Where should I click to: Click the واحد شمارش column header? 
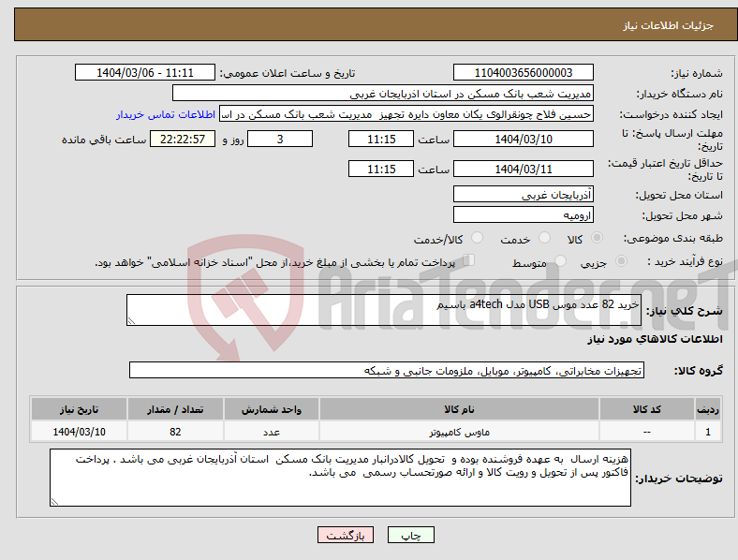272,409
